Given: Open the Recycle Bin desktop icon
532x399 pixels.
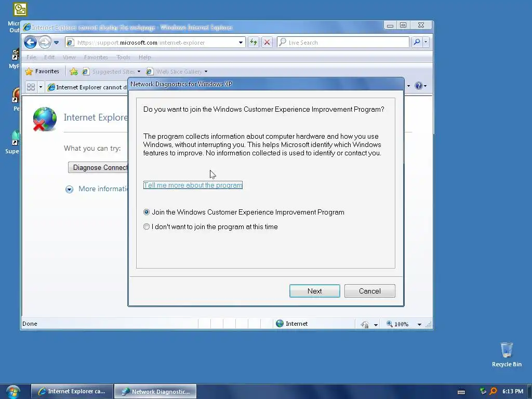Looking at the screenshot, I should click(507, 354).
